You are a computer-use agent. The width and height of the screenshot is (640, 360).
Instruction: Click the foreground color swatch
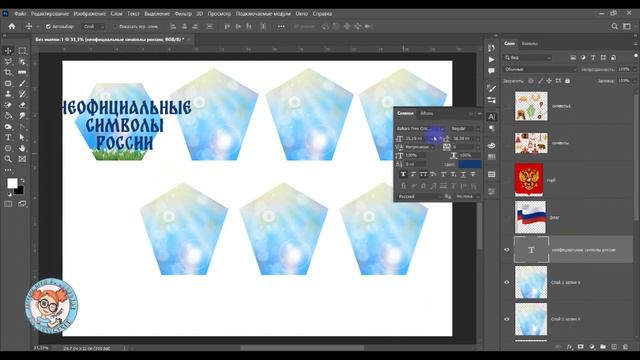12,183
